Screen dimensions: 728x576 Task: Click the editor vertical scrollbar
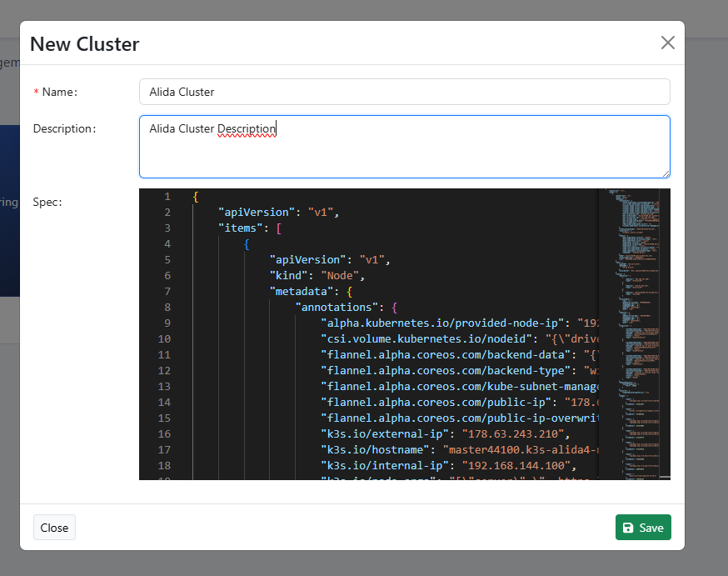pyautogui.click(x=665, y=334)
